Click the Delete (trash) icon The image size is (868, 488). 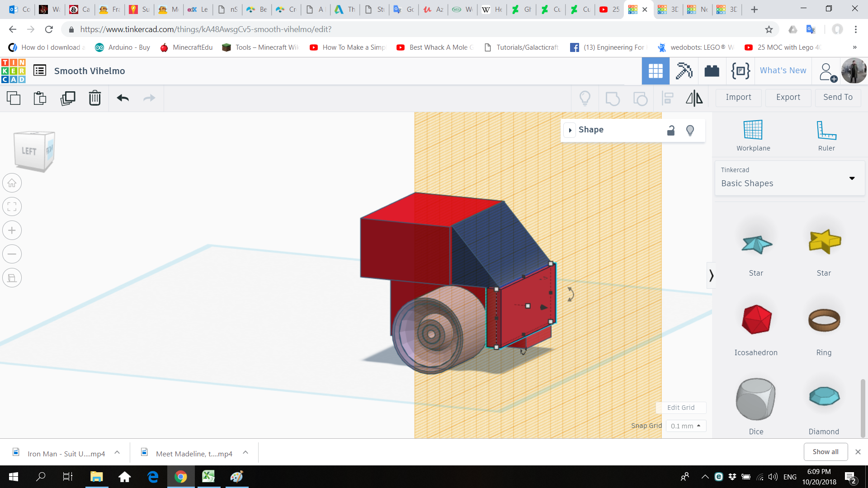[95, 98]
